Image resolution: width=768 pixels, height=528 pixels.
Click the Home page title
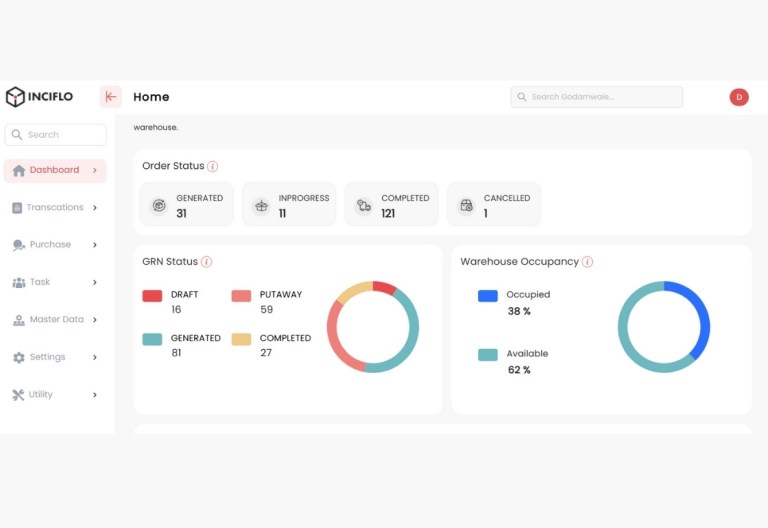151,97
